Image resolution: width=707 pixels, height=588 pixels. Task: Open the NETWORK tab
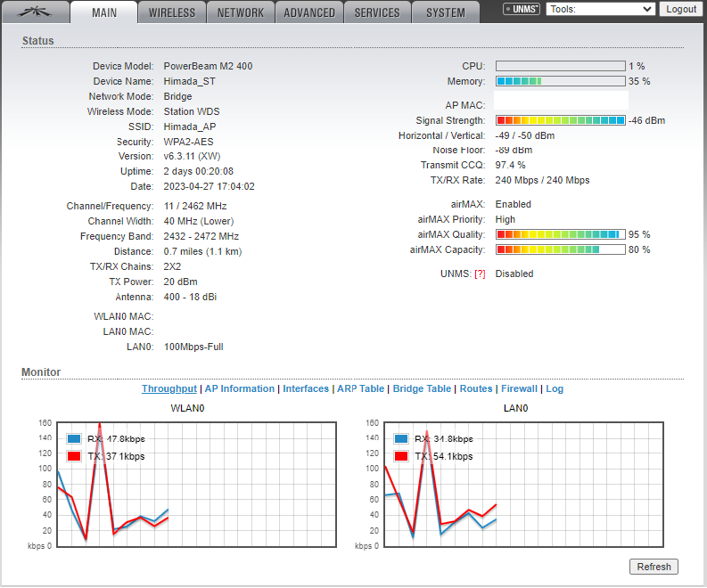coord(241,12)
